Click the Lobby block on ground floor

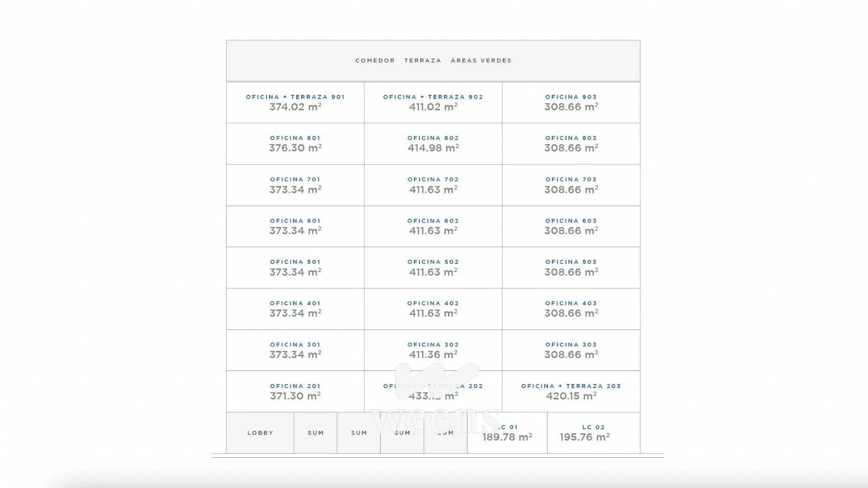260,433
